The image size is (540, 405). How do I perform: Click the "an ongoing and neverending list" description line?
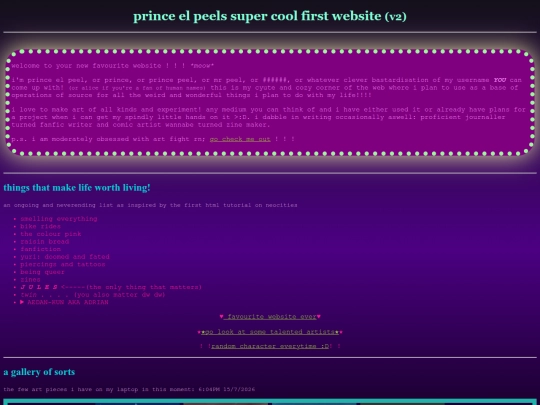(x=150, y=205)
